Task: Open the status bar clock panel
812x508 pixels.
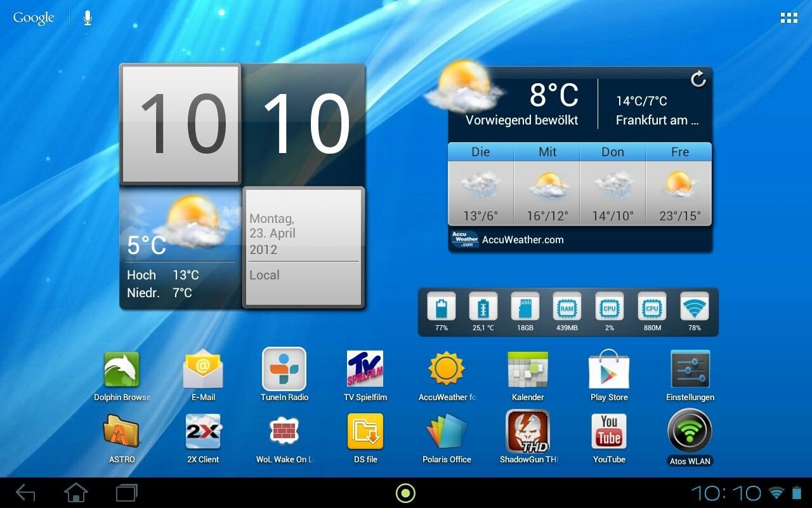Action: 726,493
